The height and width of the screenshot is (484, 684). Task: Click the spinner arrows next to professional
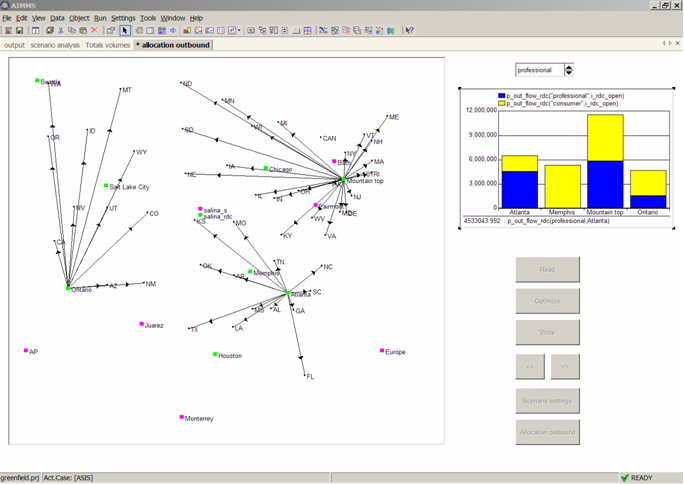(x=569, y=70)
